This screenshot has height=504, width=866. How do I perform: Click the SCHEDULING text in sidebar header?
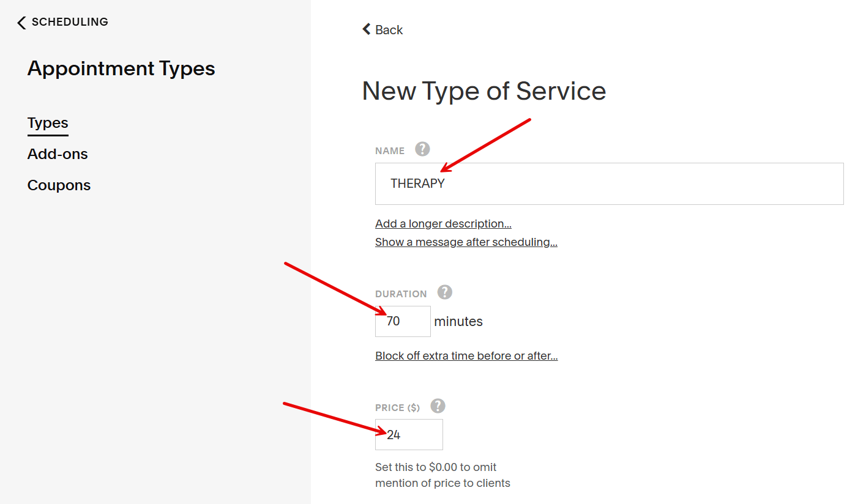click(70, 22)
